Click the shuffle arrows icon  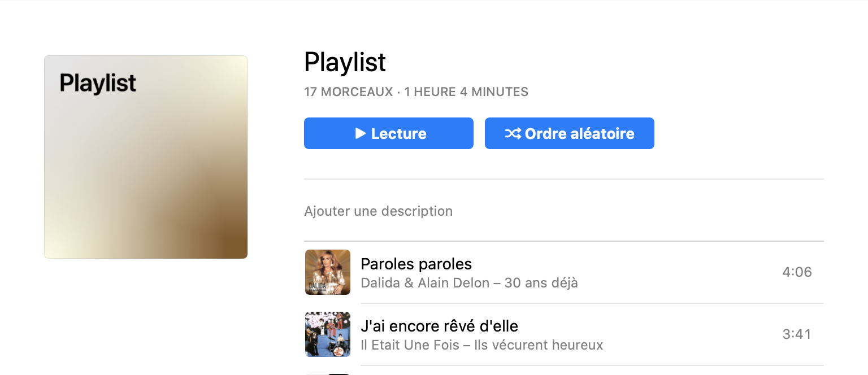[x=513, y=133]
